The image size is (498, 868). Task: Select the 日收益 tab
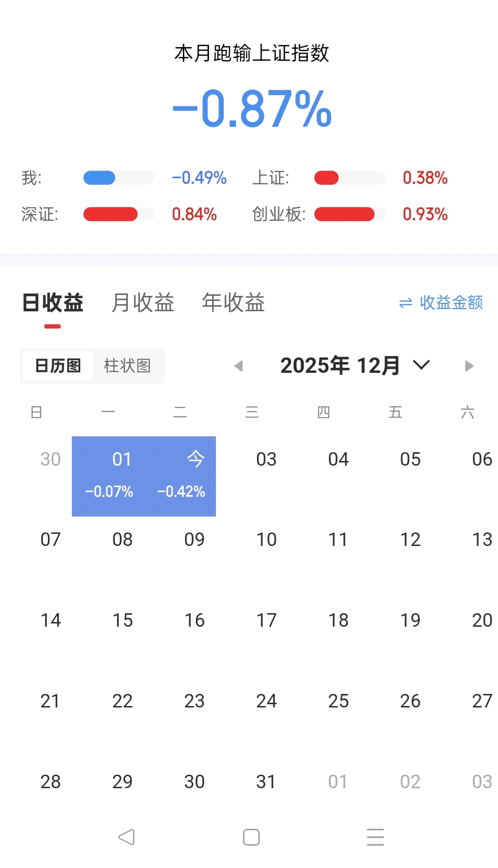(53, 303)
